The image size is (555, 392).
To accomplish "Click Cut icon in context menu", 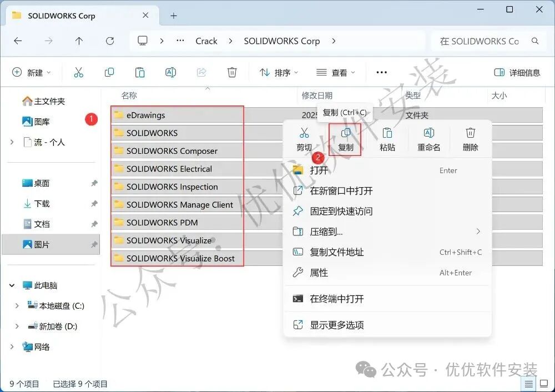I will tap(304, 133).
